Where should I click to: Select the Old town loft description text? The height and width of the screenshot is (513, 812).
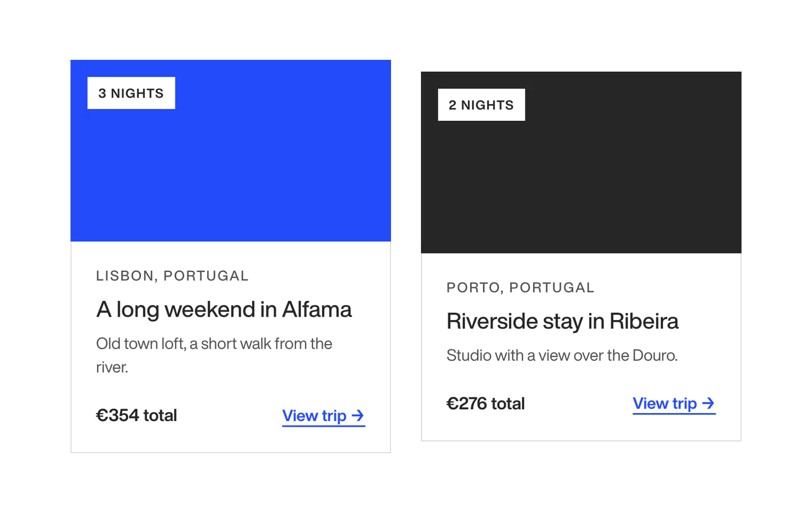point(214,356)
